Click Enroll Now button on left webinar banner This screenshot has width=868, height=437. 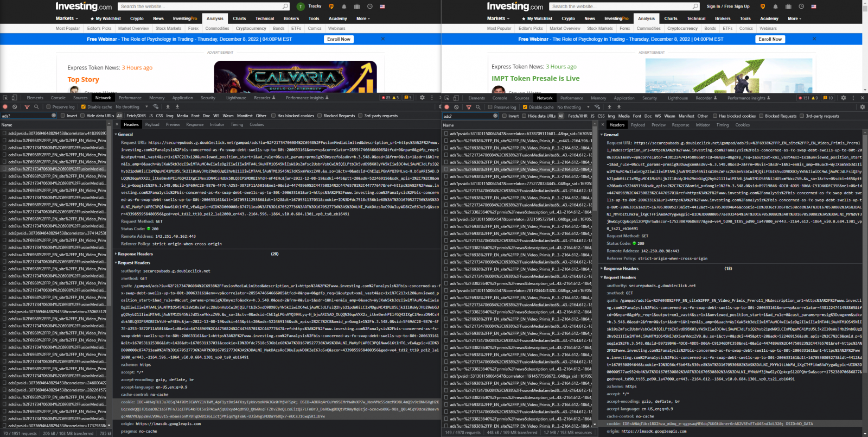click(339, 39)
